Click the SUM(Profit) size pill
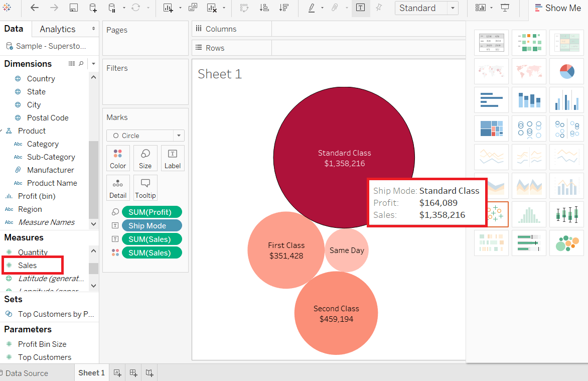The height and width of the screenshot is (381, 588). tap(152, 212)
